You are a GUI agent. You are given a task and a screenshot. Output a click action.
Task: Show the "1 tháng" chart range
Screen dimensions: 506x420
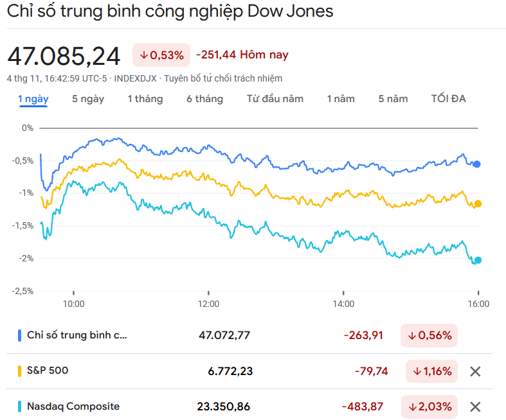(x=145, y=99)
